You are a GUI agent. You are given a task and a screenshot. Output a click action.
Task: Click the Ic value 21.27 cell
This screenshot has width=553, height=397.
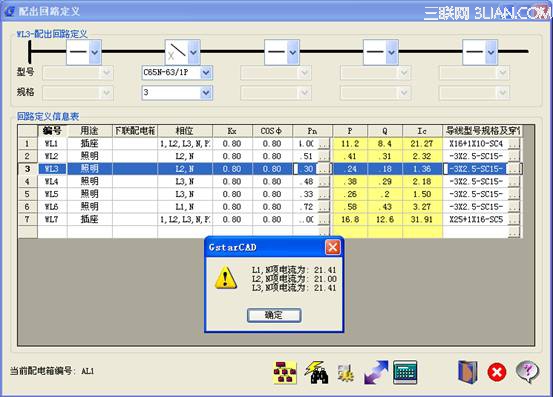point(422,143)
